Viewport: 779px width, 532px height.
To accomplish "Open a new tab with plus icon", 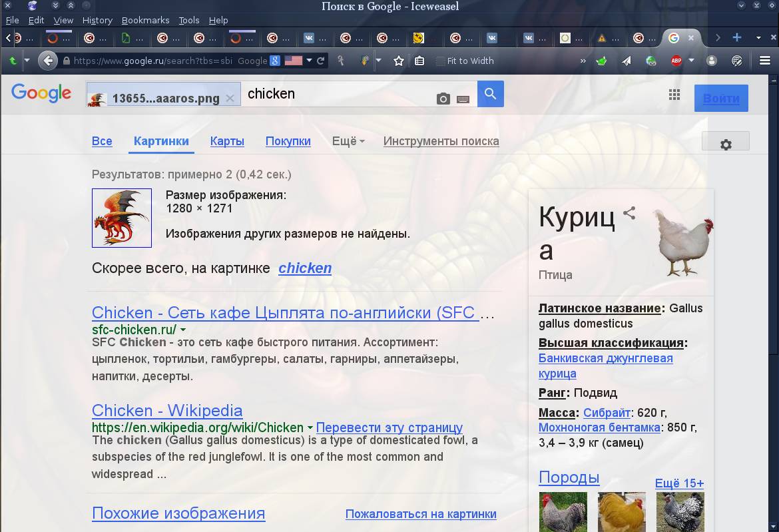I will (x=737, y=37).
